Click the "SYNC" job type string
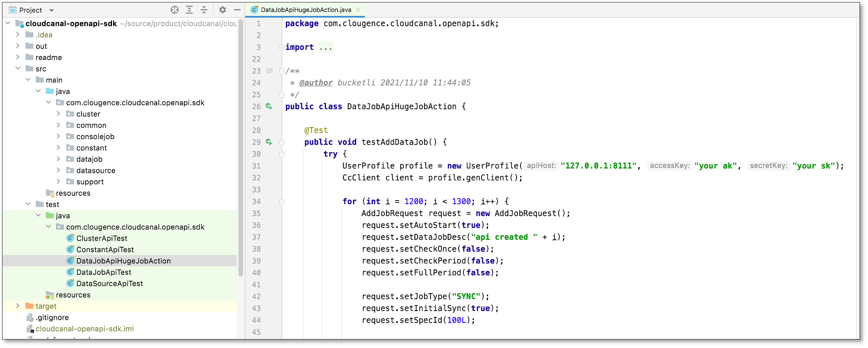The image size is (868, 348). 466,296
